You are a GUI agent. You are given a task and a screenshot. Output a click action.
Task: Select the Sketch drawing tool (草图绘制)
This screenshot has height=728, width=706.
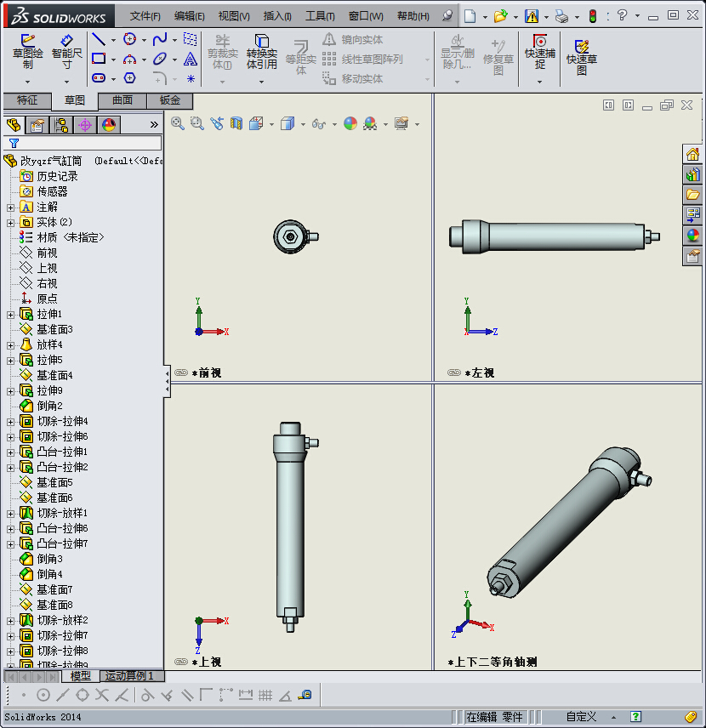pos(27,52)
